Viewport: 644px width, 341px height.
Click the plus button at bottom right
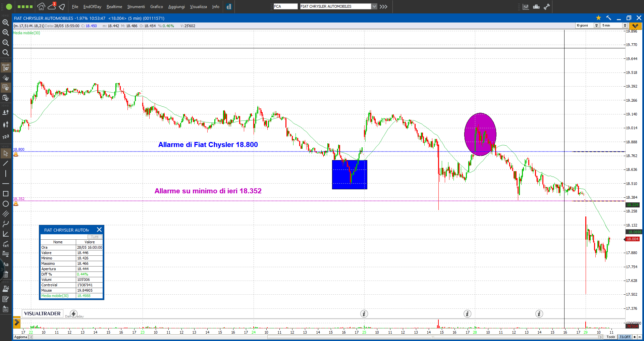coord(635,337)
